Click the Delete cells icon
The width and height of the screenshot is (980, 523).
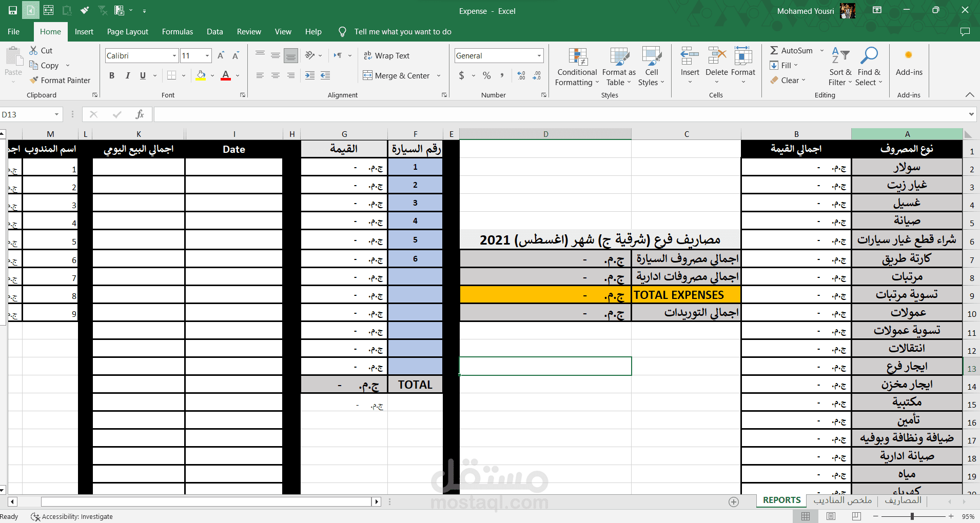tap(717, 56)
